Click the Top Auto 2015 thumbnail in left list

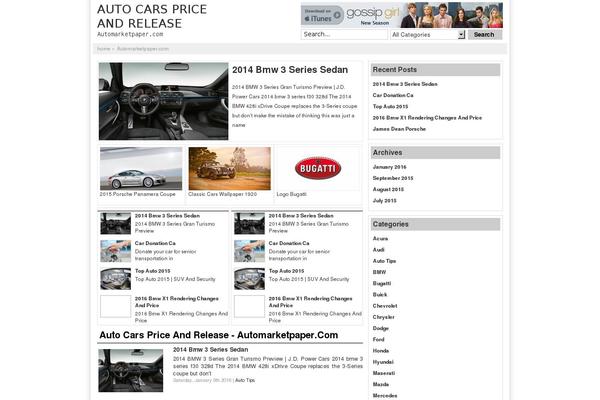coord(116,279)
